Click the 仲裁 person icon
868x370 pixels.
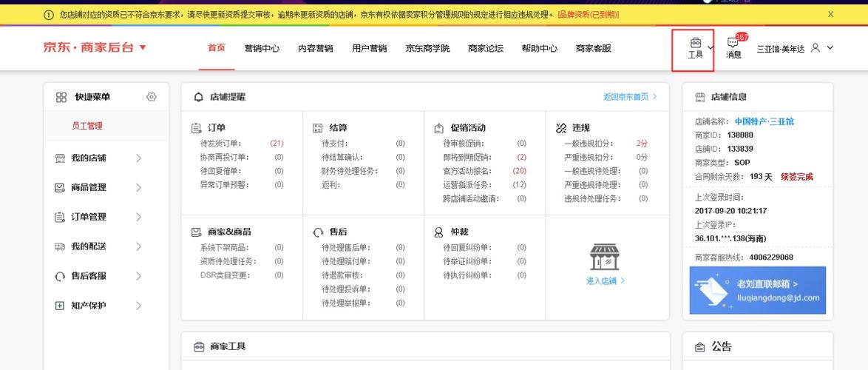pos(439,232)
